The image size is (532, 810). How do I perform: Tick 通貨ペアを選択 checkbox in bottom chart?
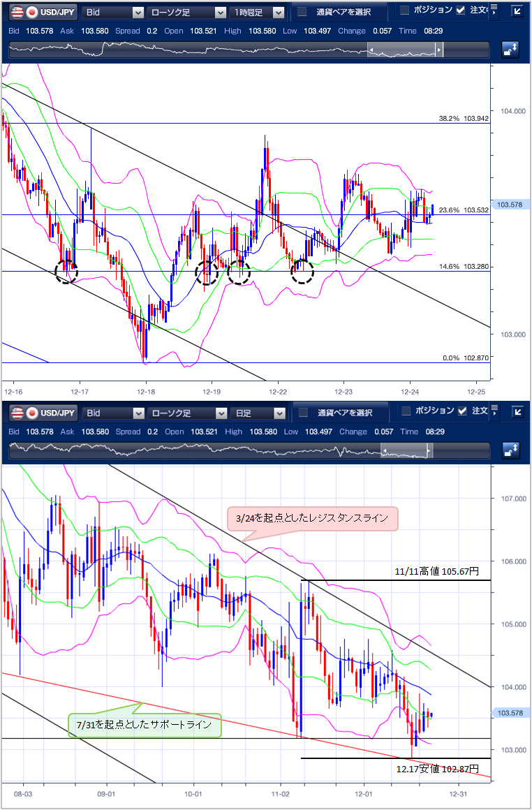[302, 413]
